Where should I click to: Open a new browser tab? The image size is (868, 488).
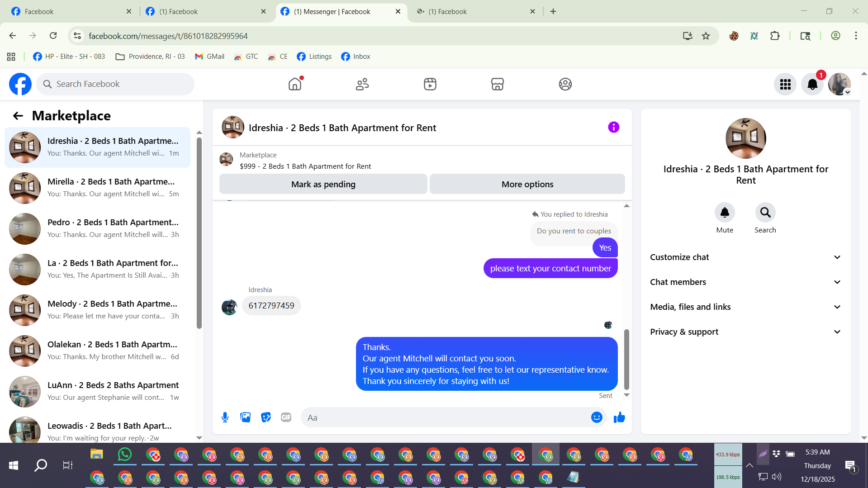tap(553, 11)
